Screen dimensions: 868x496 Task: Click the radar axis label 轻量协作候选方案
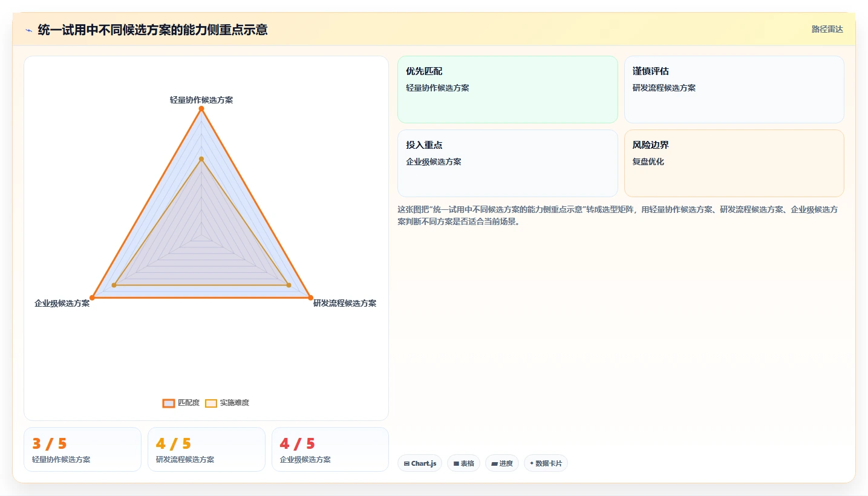tap(201, 100)
